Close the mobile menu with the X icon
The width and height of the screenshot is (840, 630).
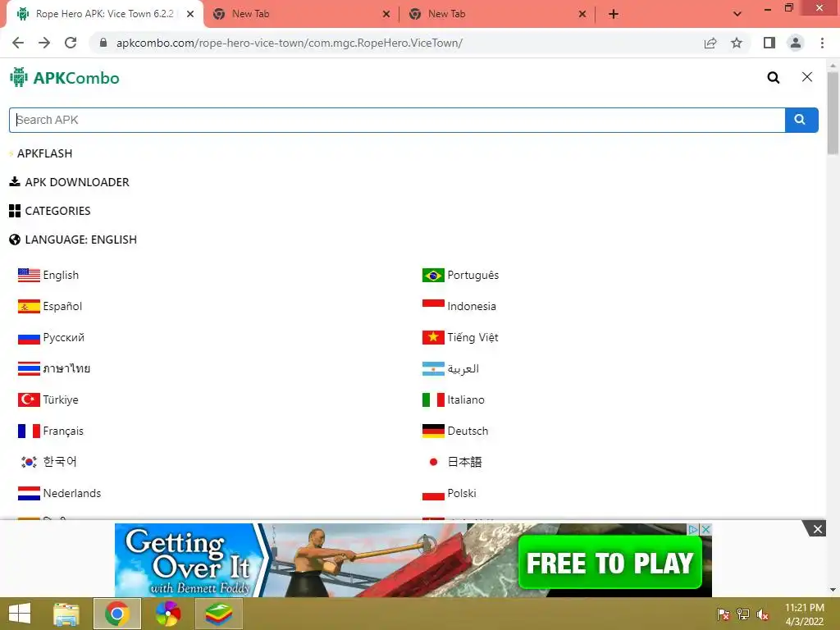pyautogui.click(x=807, y=77)
